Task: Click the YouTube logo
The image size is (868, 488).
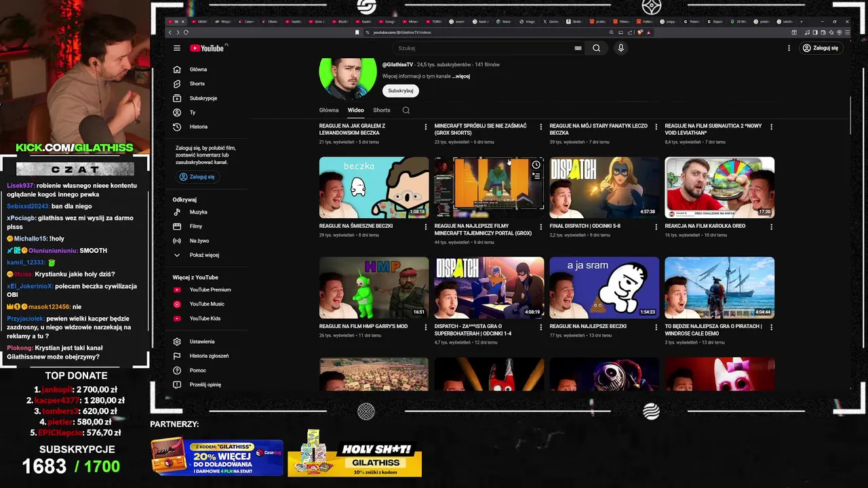Action: click(208, 48)
